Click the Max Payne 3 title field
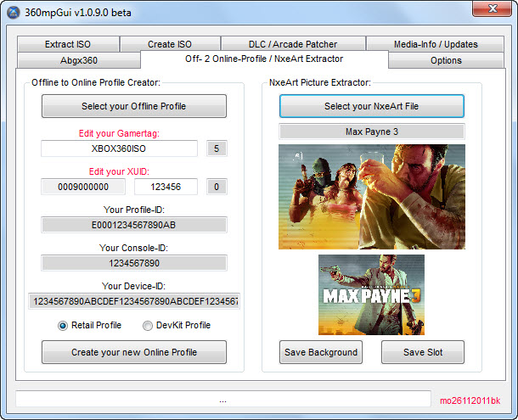518x420 pixels. (x=372, y=132)
